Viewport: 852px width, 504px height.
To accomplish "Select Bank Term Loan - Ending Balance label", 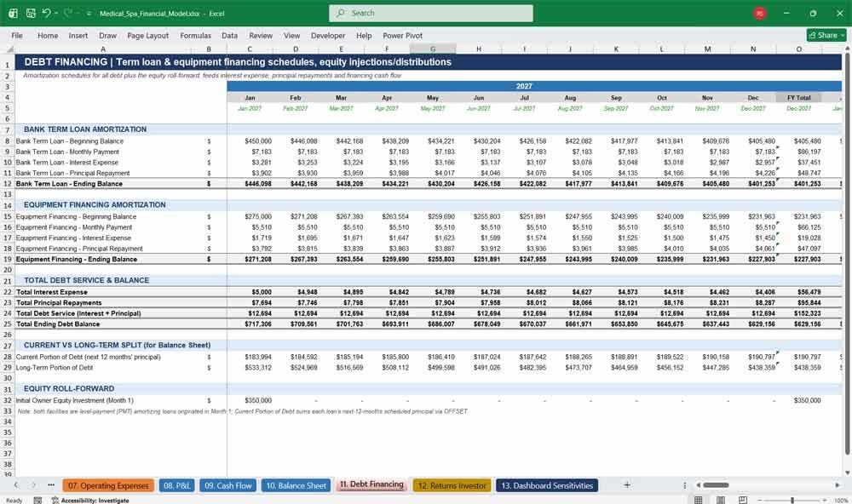I will click(x=69, y=184).
